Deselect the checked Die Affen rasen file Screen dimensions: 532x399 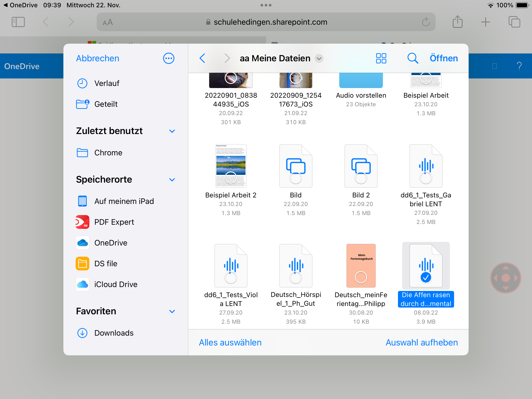tap(426, 277)
